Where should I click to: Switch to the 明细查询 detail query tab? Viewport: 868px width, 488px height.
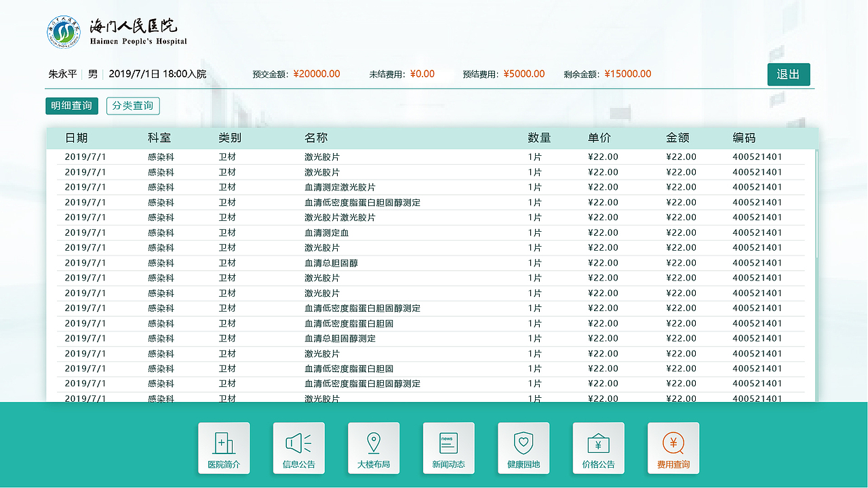[x=71, y=106]
